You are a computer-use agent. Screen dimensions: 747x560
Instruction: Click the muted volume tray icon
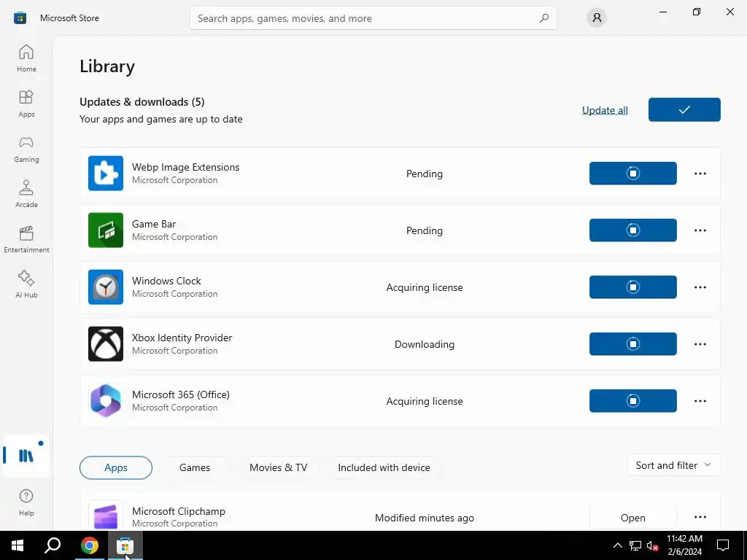pos(652,545)
